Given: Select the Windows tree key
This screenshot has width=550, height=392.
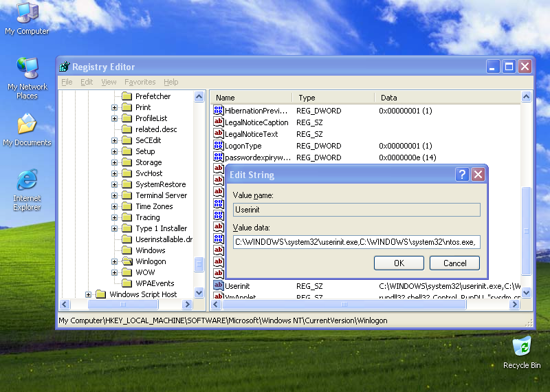Looking at the screenshot, I should 150,250.
